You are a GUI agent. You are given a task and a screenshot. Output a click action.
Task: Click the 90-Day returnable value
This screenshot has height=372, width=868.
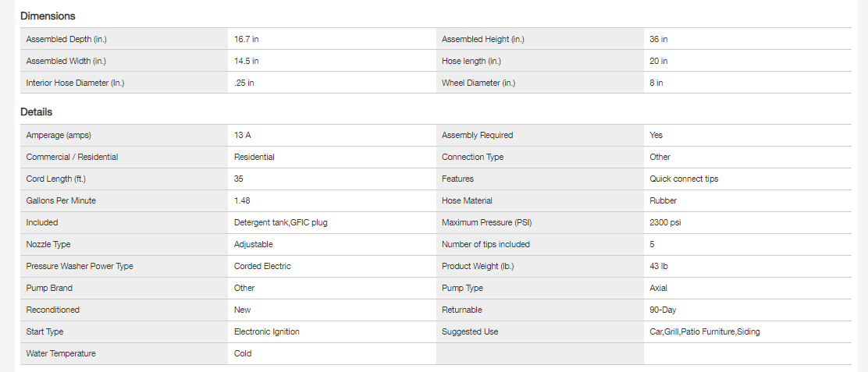pyautogui.click(x=663, y=310)
